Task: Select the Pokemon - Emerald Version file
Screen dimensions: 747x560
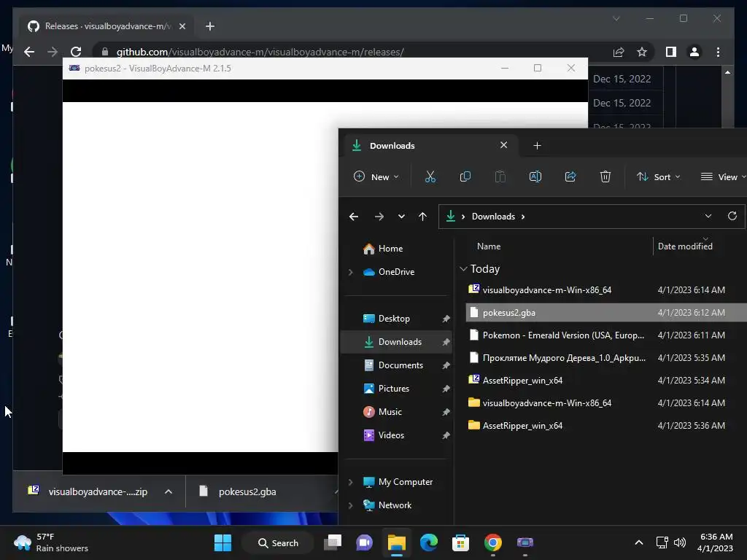Action: click(x=606, y=335)
